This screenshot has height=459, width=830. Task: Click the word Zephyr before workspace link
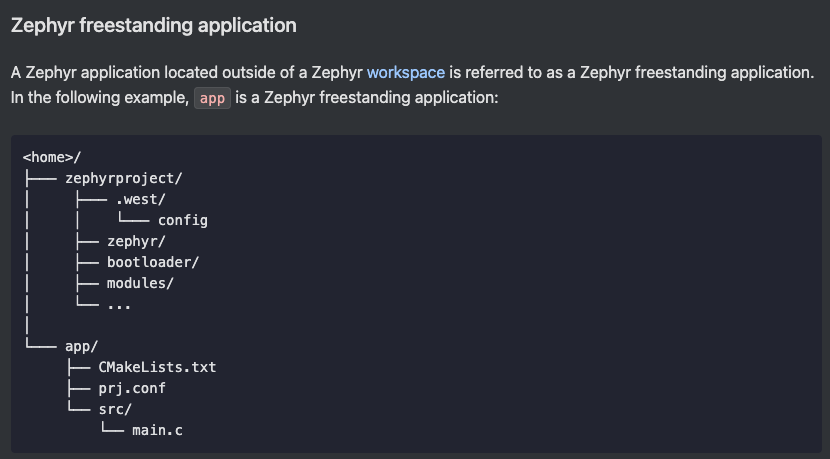click(x=337, y=73)
